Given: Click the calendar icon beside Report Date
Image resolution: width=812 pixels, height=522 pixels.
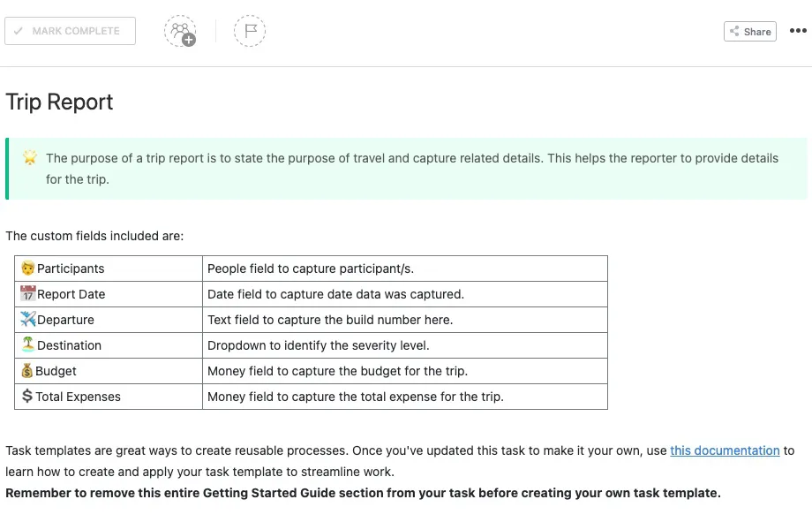Looking at the screenshot, I should 28,293.
